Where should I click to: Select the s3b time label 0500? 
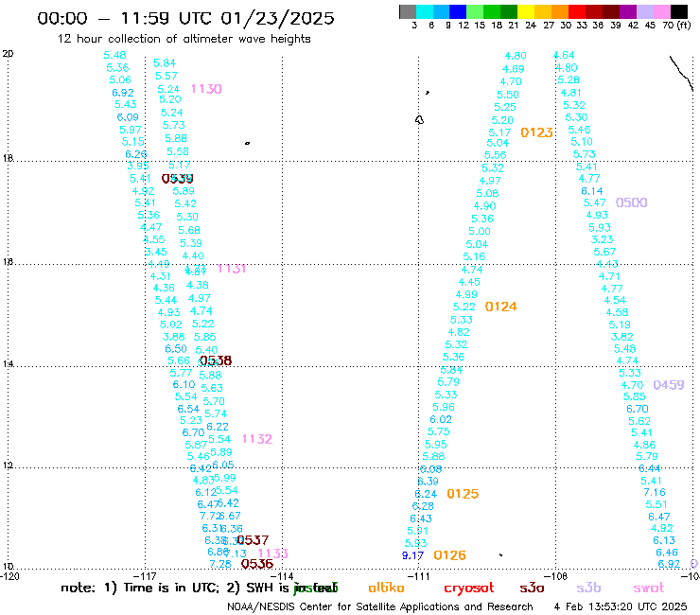point(631,202)
